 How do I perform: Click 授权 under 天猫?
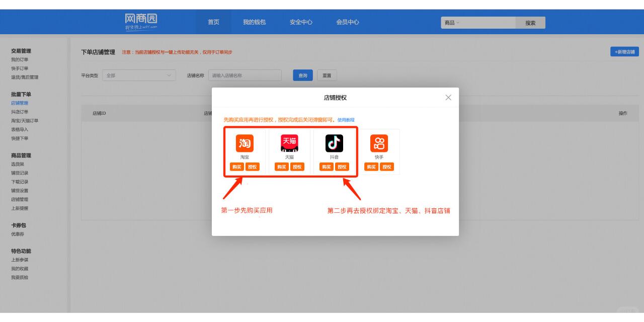[x=297, y=167]
